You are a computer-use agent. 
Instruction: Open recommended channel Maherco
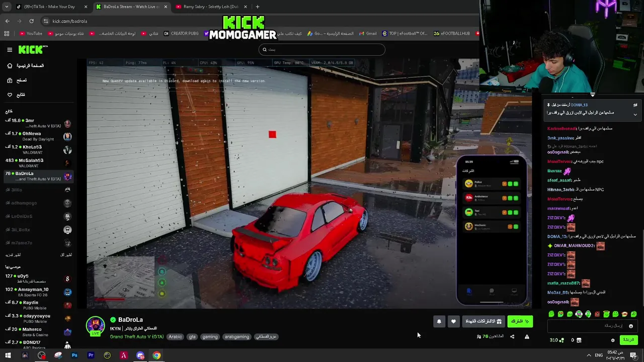point(38,332)
